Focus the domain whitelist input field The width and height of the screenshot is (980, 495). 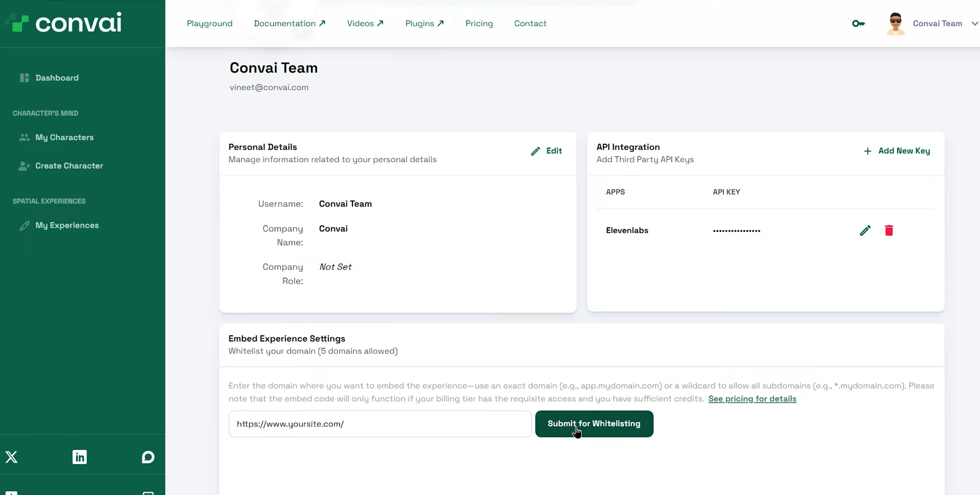coord(380,424)
